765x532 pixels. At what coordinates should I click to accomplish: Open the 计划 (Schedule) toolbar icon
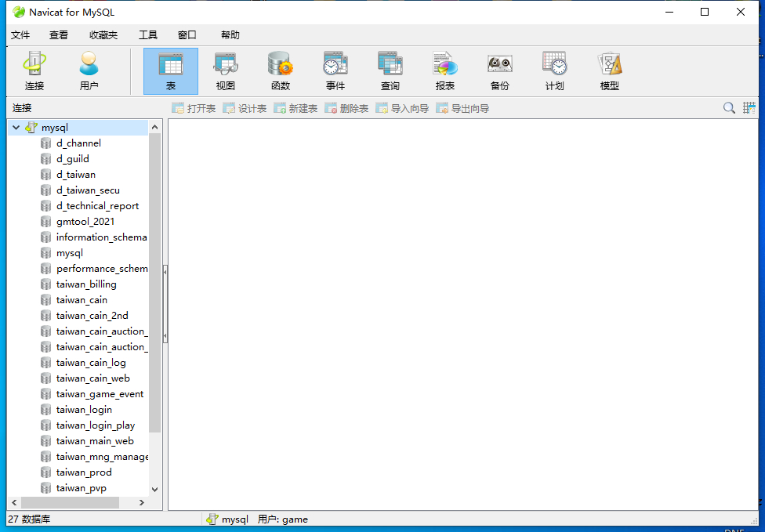click(554, 71)
